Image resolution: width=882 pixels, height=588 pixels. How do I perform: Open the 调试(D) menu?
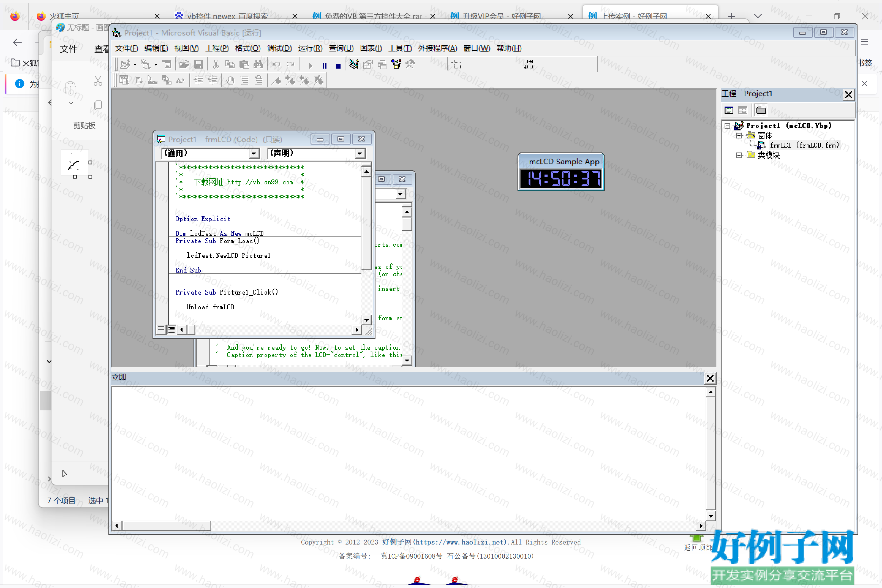pos(279,48)
